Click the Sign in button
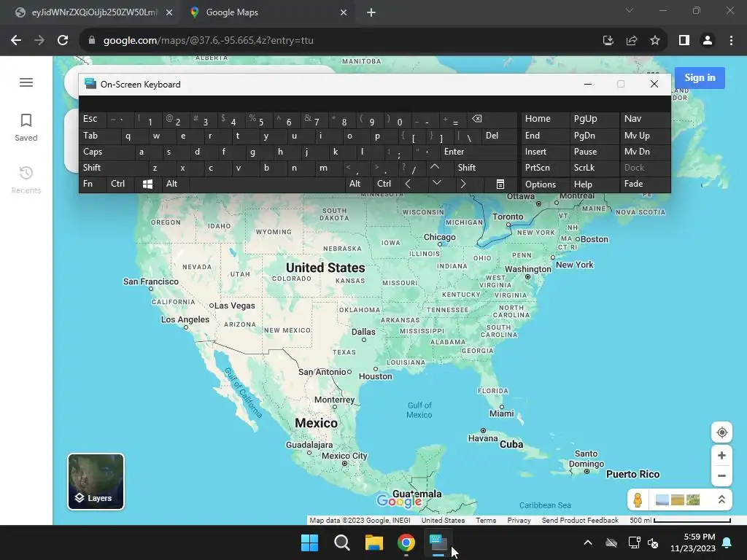Screen dimensions: 747x560 click(700, 77)
